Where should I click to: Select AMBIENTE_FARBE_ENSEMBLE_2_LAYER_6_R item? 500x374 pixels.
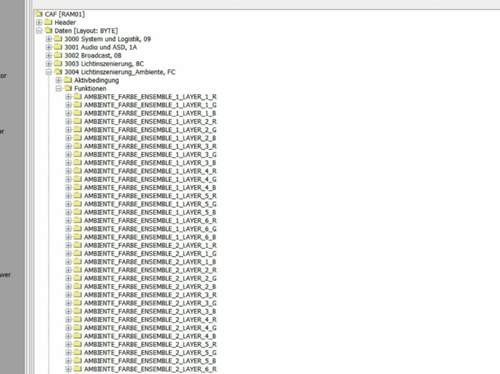point(150,369)
